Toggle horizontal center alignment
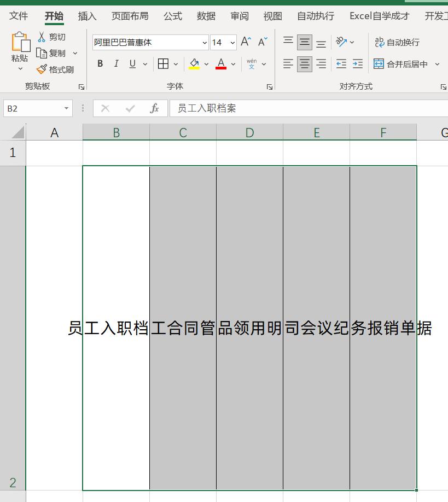 (x=305, y=64)
